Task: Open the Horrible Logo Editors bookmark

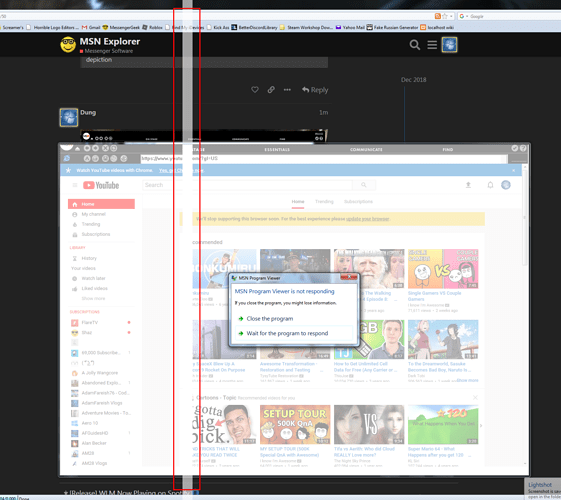Action: 53,28
